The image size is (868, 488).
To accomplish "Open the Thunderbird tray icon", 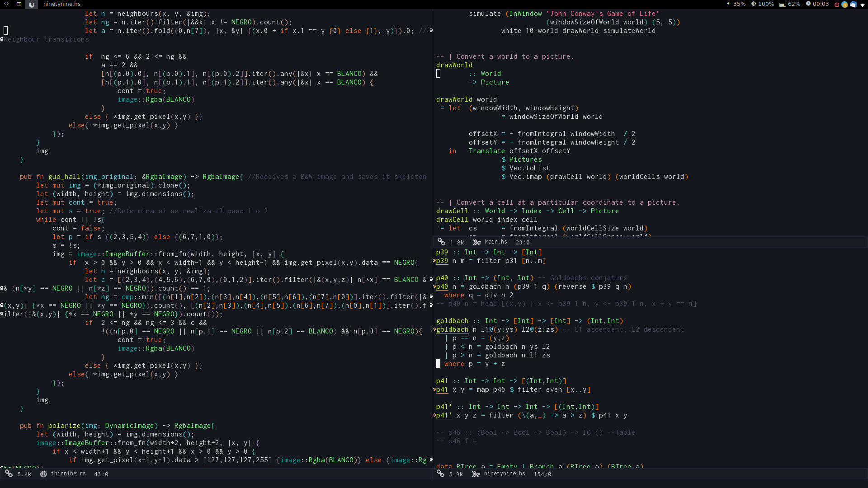I will 853,5.
